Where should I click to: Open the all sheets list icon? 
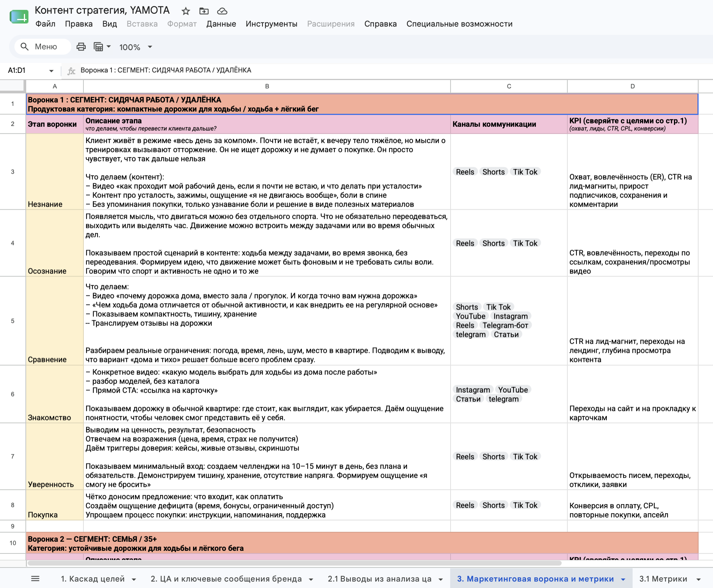(35, 579)
